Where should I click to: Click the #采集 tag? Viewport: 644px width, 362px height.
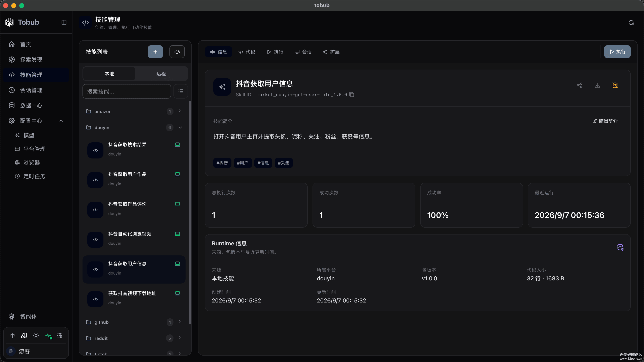[x=284, y=163]
